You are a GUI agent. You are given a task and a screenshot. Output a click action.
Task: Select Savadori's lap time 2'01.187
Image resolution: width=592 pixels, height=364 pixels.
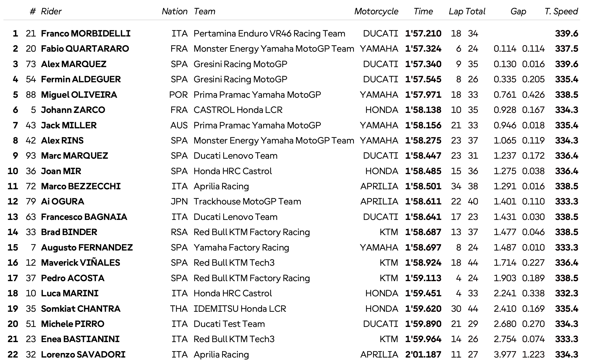pos(423,354)
